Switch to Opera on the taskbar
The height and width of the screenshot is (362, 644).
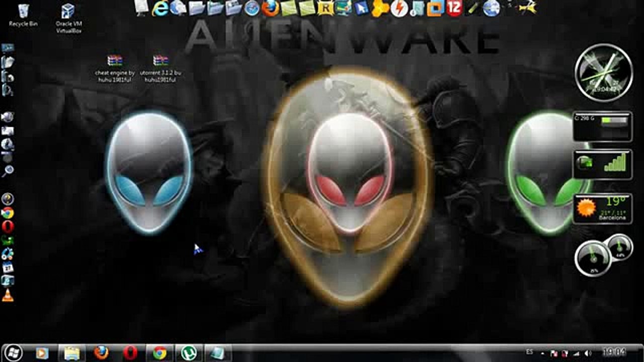tap(130, 353)
